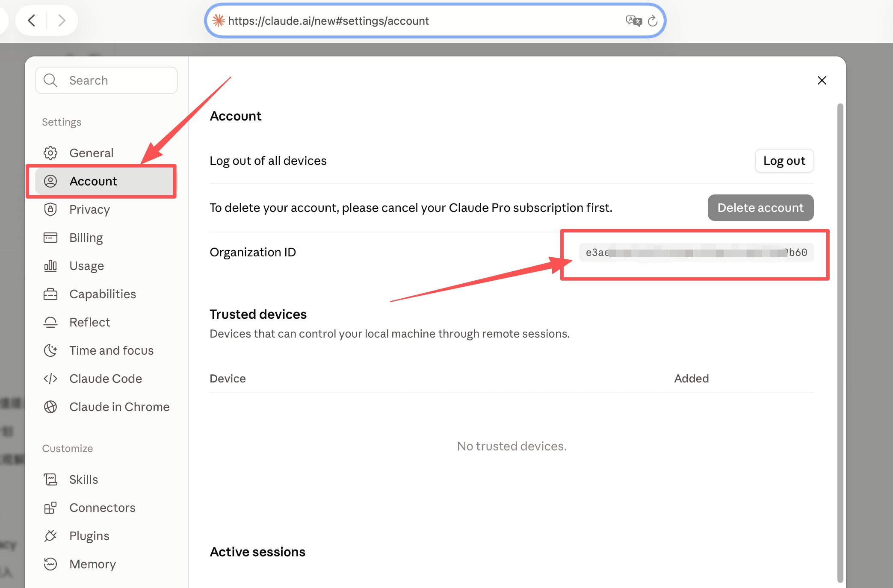
Task: Click the 'Organization ID' label
Action: point(253,252)
